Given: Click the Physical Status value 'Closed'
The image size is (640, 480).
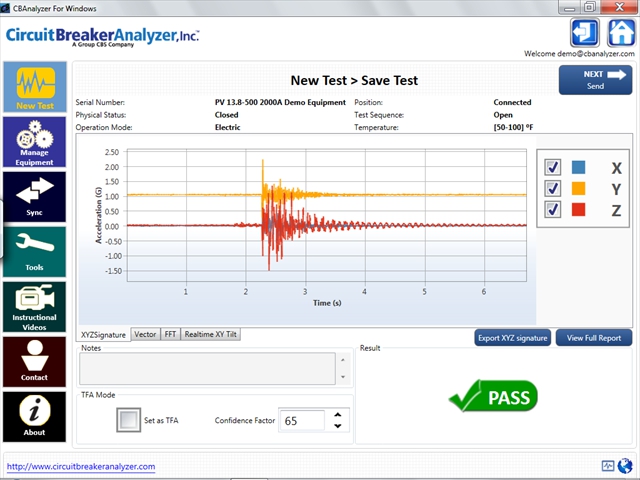Looking at the screenshot, I should (x=227, y=115).
